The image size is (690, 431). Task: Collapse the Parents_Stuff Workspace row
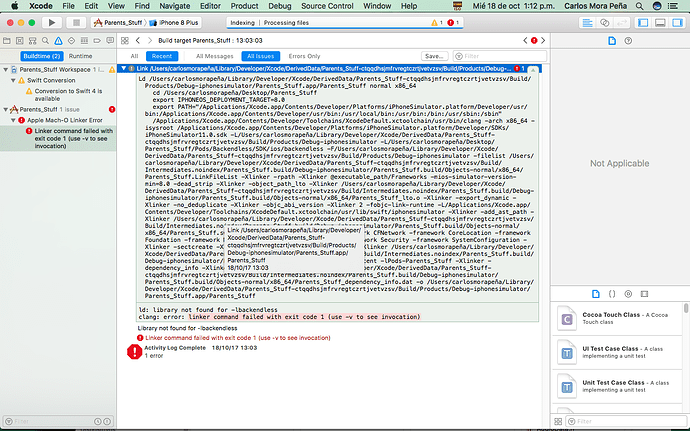pos(5,70)
